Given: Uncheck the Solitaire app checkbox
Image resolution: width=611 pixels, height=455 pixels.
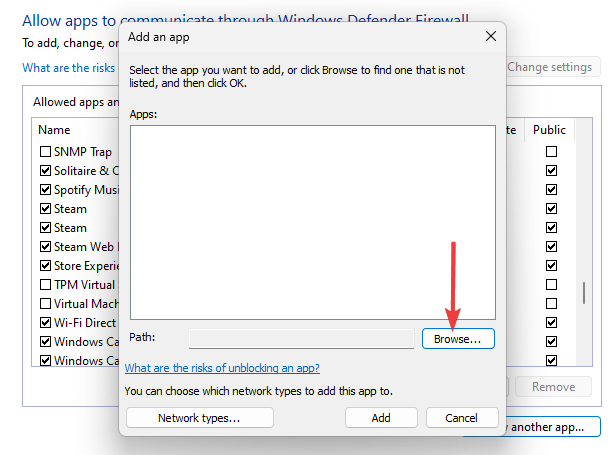Looking at the screenshot, I should pyautogui.click(x=45, y=171).
